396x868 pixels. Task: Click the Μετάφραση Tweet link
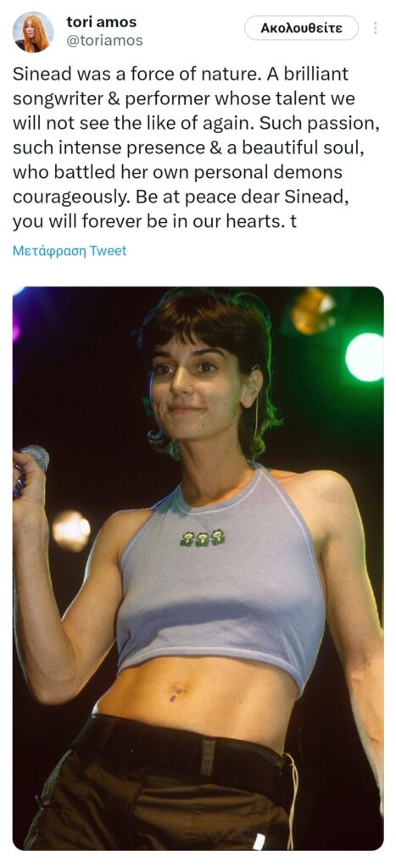point(70,251)
